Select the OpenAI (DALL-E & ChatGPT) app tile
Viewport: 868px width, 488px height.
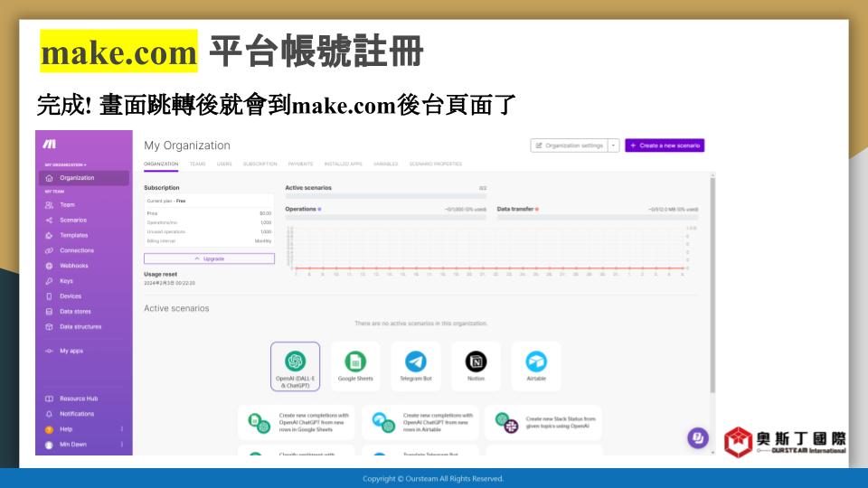[295, 366]
